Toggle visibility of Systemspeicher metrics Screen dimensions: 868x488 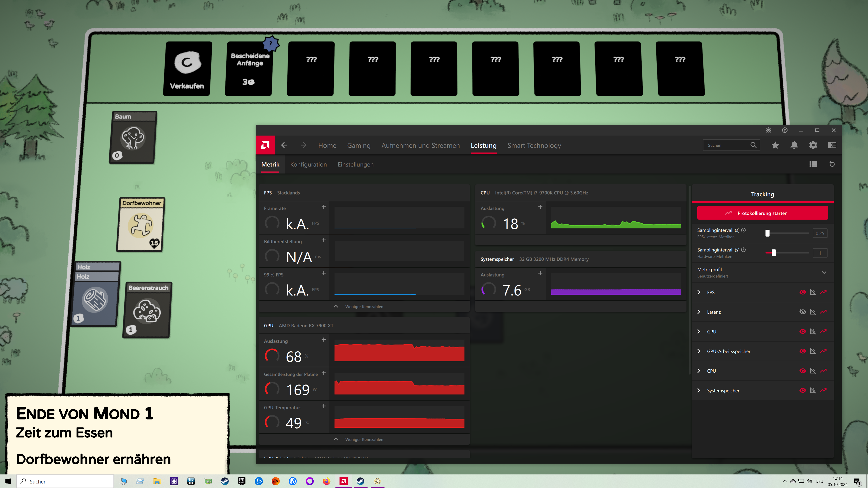pos(803,391)
